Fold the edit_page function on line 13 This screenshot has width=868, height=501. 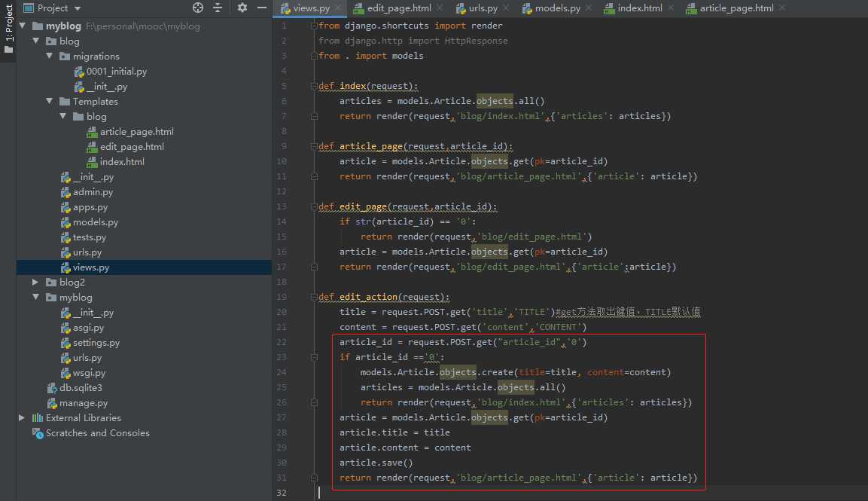(314, 206)
